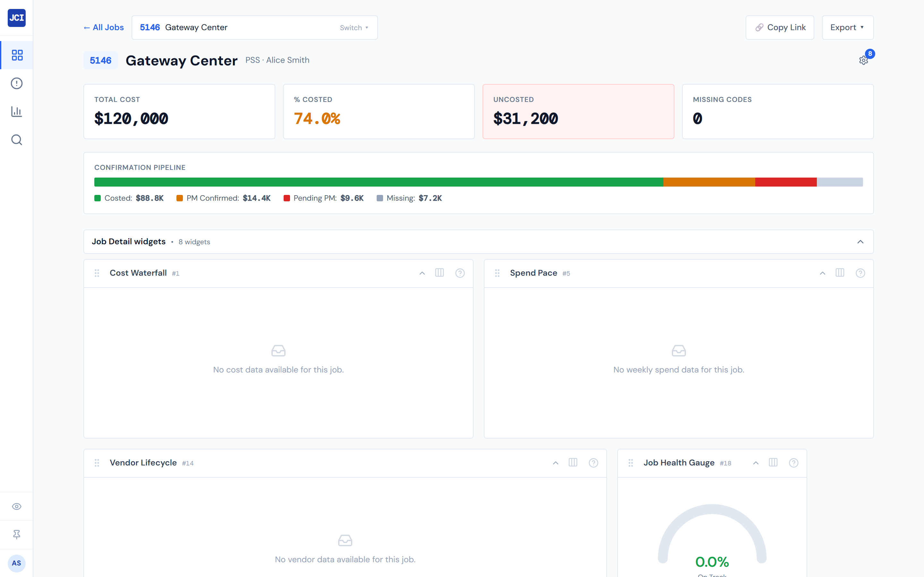Toggle the eye visibility icon in sidebar
Screen dimensions: 924x577
16,506
